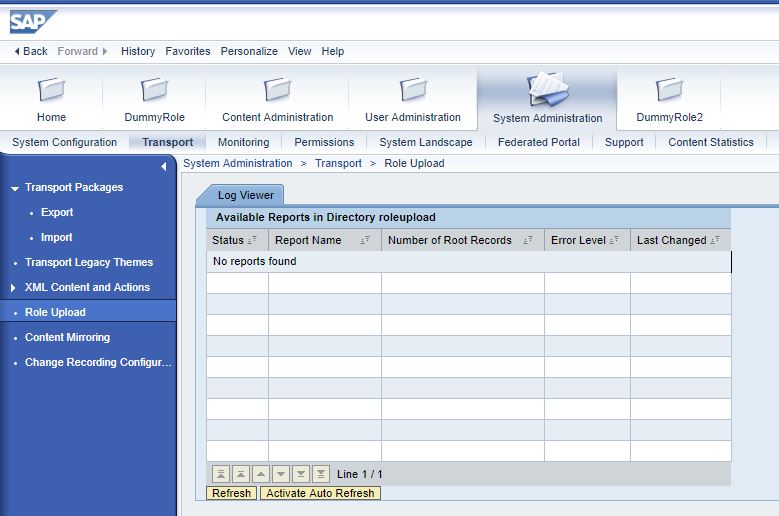Click the DummyRole2 role label
The height and width of the screenshot is (516, 779).
tap(669, 117)
